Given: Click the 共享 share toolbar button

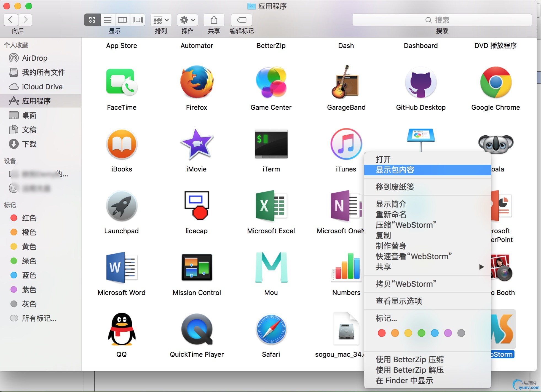Looking at the screenshot, I should (x=214, y=20).
